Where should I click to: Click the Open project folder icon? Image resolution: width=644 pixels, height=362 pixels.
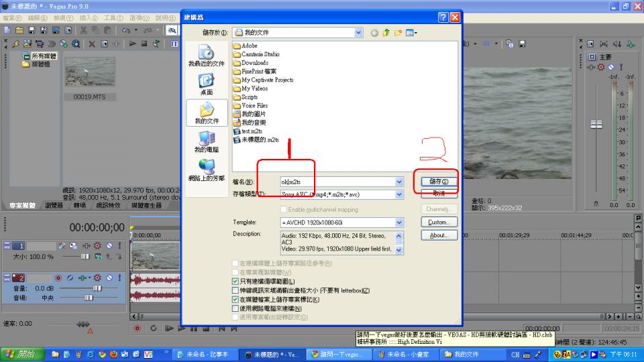click(19, 30)
